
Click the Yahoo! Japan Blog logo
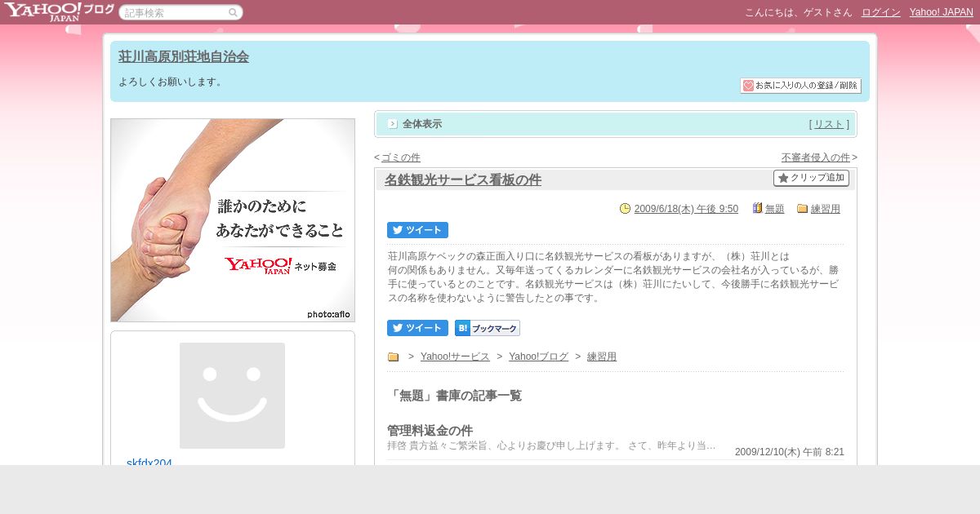coord(58,11)
